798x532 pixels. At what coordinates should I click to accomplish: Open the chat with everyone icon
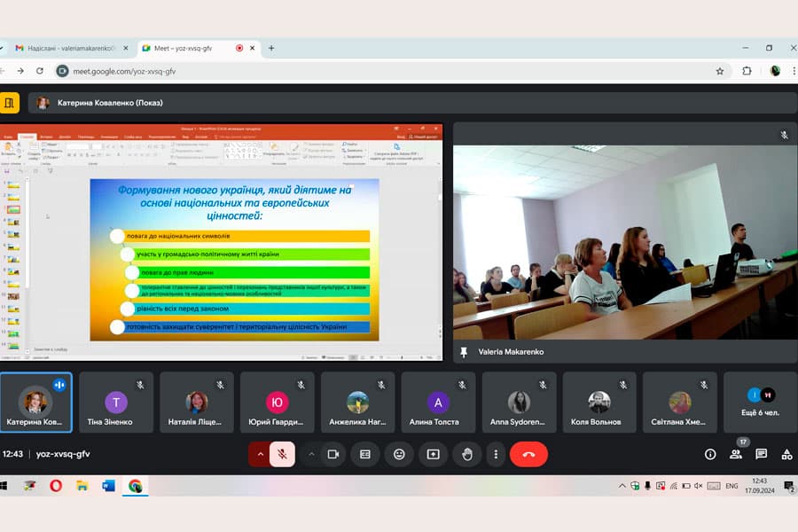[x=762, y=454]
